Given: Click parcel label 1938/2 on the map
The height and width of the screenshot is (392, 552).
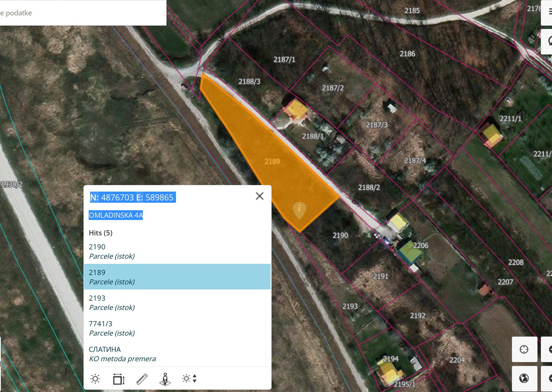Looking at the screenshot, I should click(12, 184).
